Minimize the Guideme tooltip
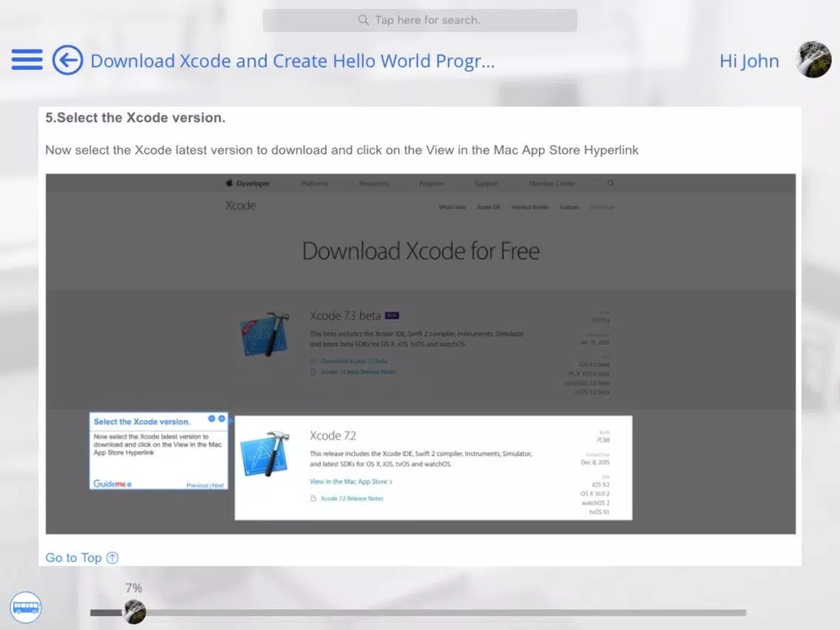The image size is (840, 630). pyautogui.click(x=211, y=419)
